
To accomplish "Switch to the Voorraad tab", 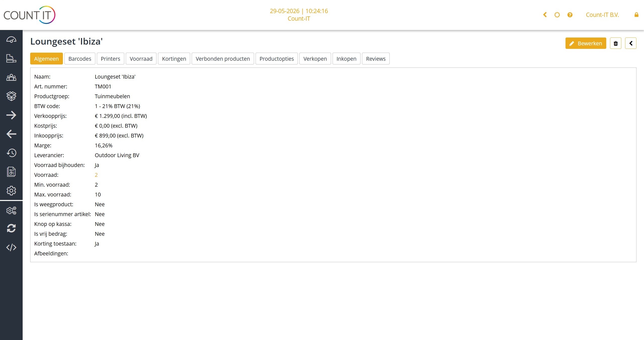I will 141,59.
